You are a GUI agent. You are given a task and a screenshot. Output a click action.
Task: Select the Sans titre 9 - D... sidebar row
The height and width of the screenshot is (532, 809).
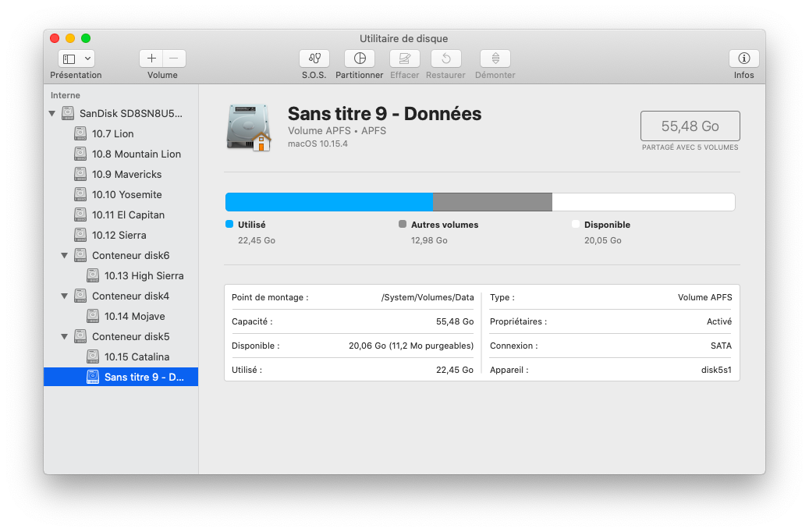pyautogui.click(x=121, y=377)
